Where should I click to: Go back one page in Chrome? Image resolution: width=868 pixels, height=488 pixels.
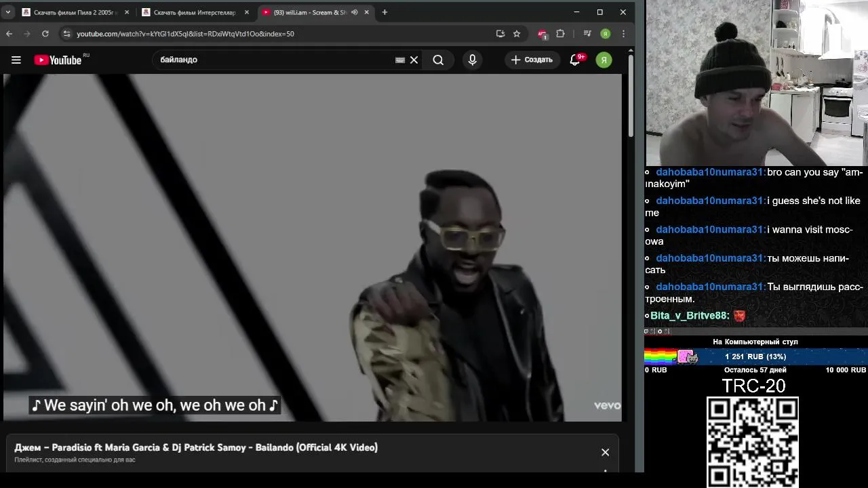tap(9, 33)
